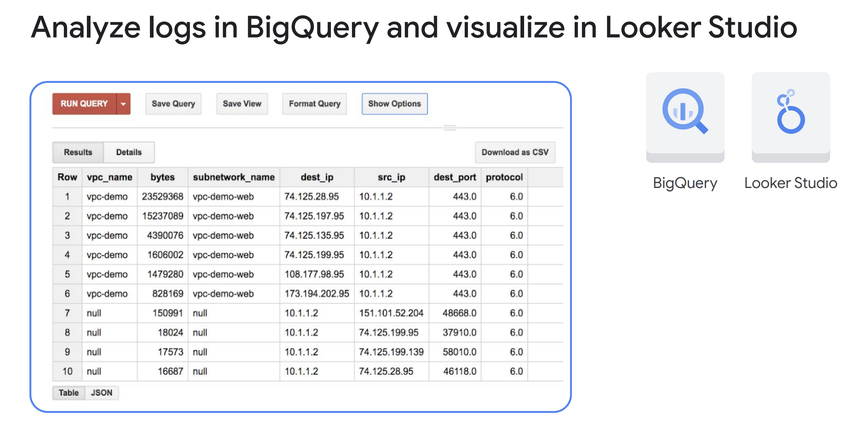868x435 pixels.
Task: Click the dest_port column header
Action: [x=455, y=177]
